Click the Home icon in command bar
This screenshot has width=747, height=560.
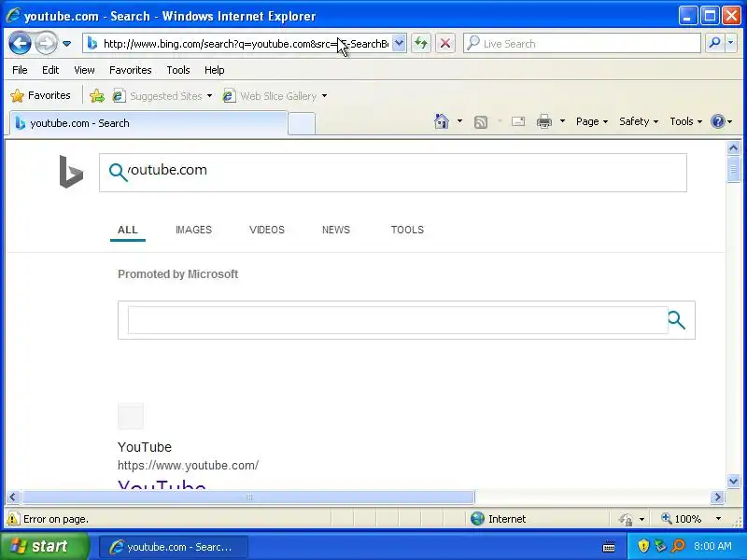(442, 121)
